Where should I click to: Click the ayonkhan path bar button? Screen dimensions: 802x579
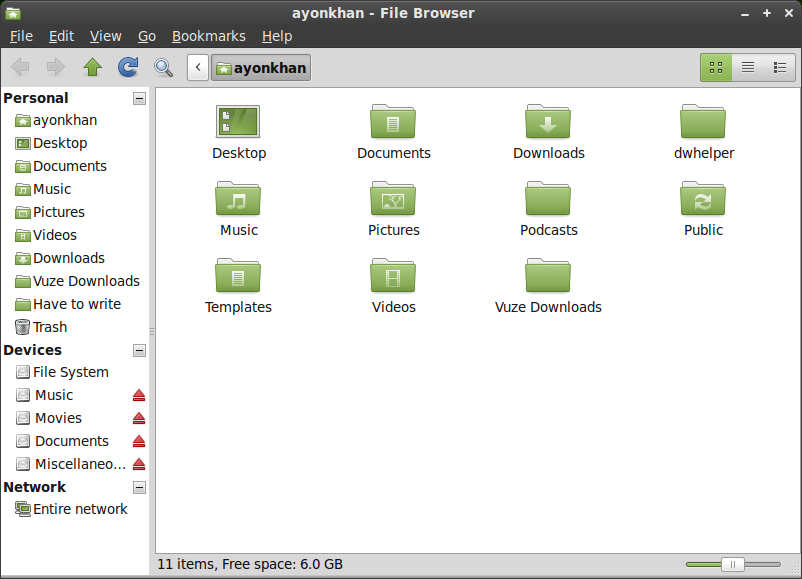261,68
